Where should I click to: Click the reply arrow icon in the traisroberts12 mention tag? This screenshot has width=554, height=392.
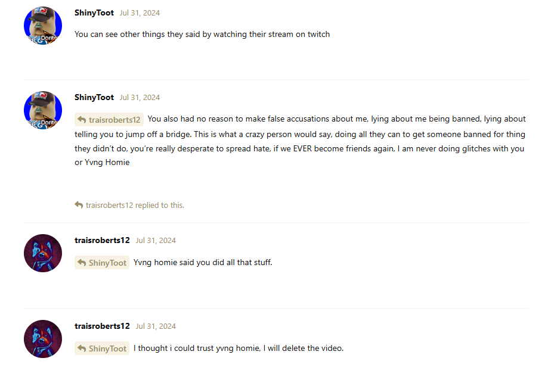coord(82,120)
